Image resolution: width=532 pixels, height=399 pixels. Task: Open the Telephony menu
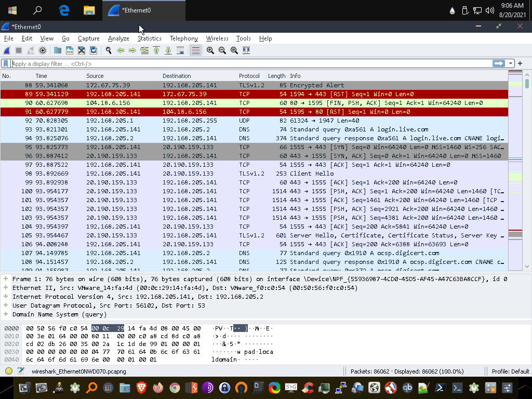[184, 38]
